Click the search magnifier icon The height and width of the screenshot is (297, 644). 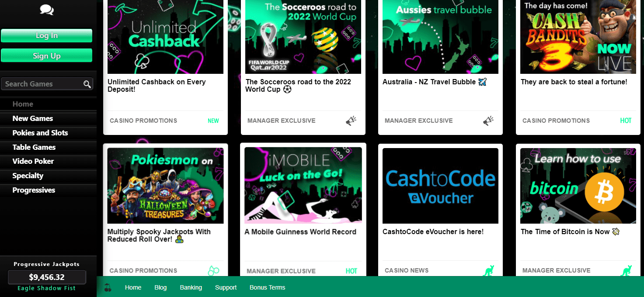[x=87, y=84]
